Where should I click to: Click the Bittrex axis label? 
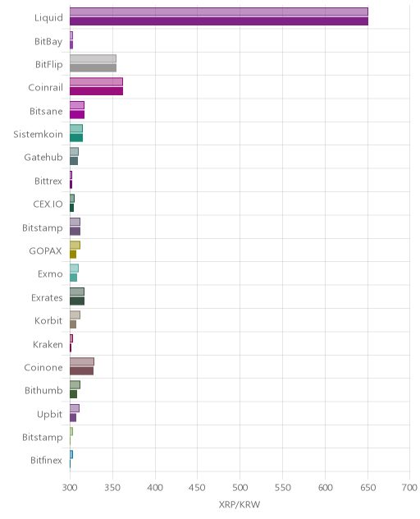pos(48,181)
